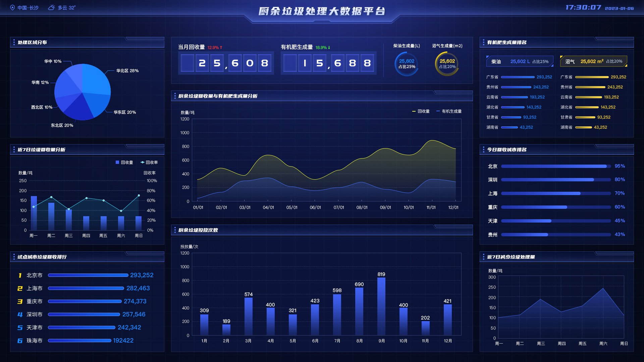Click the 厨余垃圾处理大数据平台 title

click(322, 11)
